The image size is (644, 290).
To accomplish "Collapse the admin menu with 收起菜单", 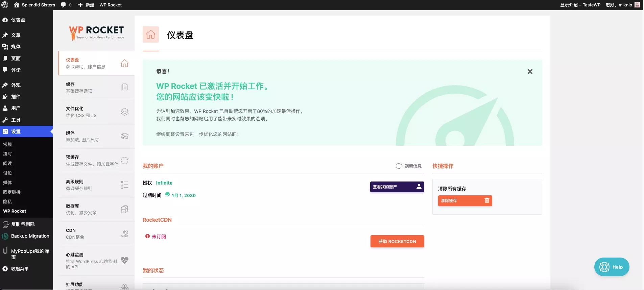I will tap(20, 269).
